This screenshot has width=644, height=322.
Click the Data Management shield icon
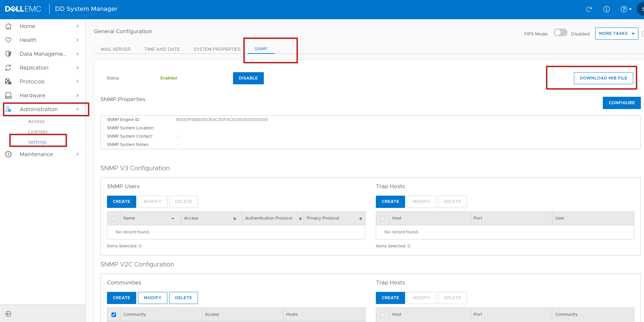8,54
